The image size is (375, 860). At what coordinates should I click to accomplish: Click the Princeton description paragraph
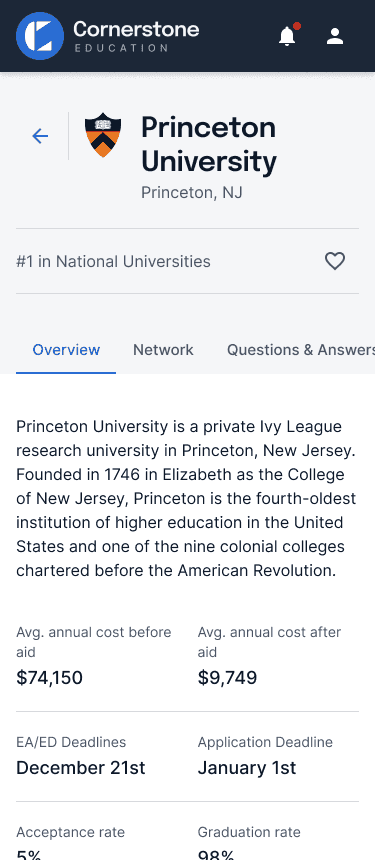[x=186, y=499]
